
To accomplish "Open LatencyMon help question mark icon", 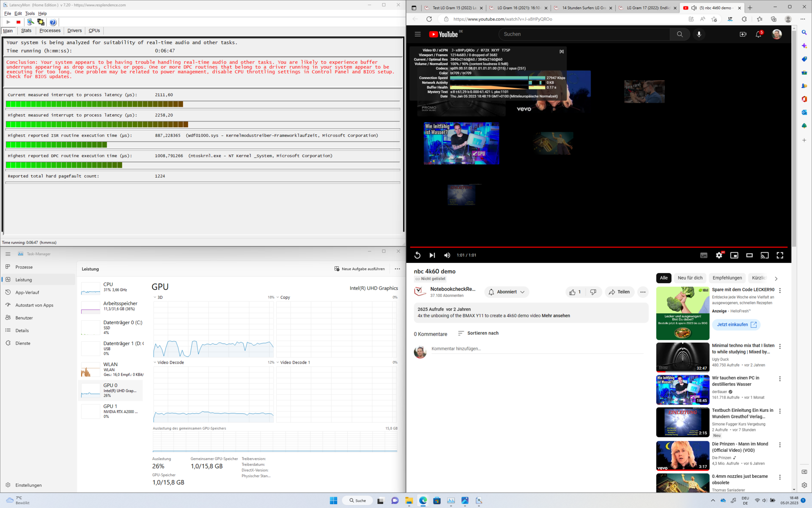I will (x=53, y=22).
